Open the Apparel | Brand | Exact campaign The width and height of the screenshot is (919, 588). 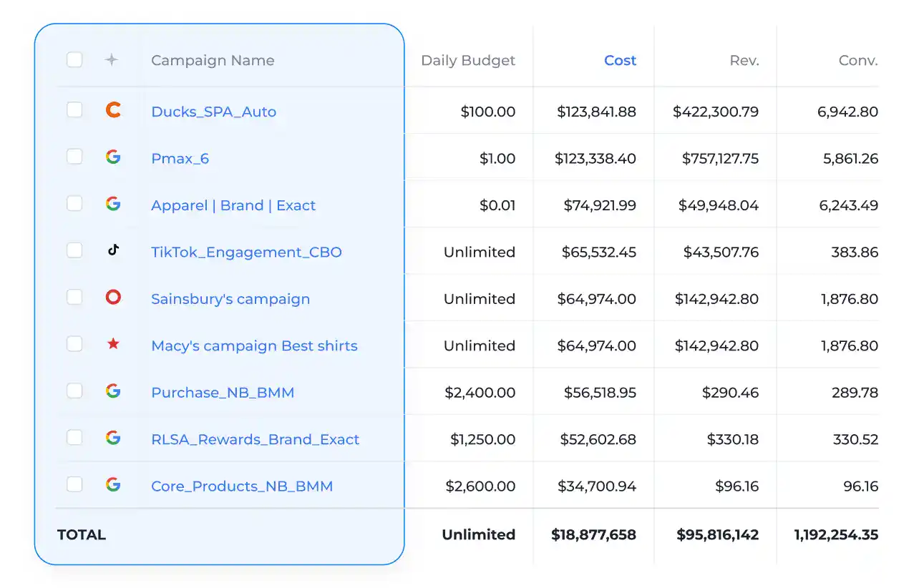click(233, 205)
